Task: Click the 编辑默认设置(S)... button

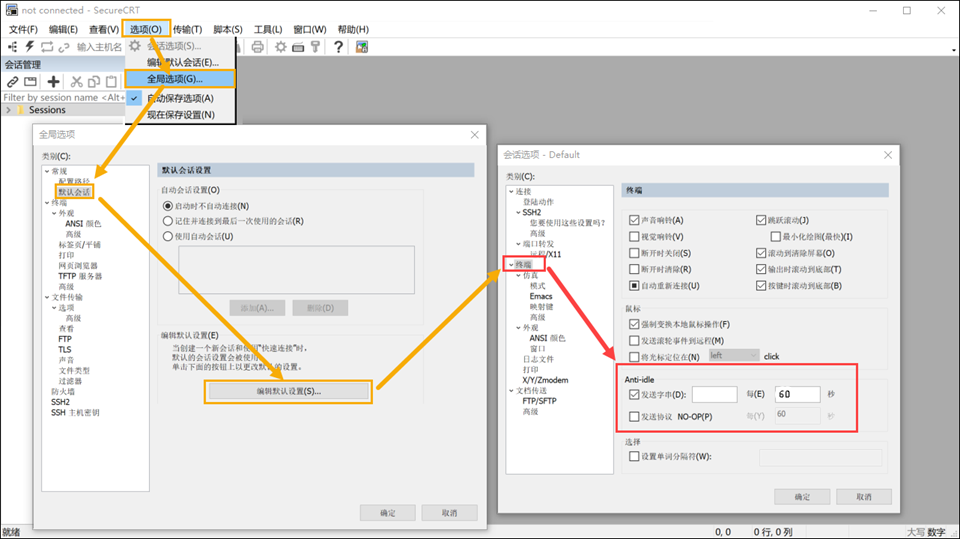Action: [288, 391]
